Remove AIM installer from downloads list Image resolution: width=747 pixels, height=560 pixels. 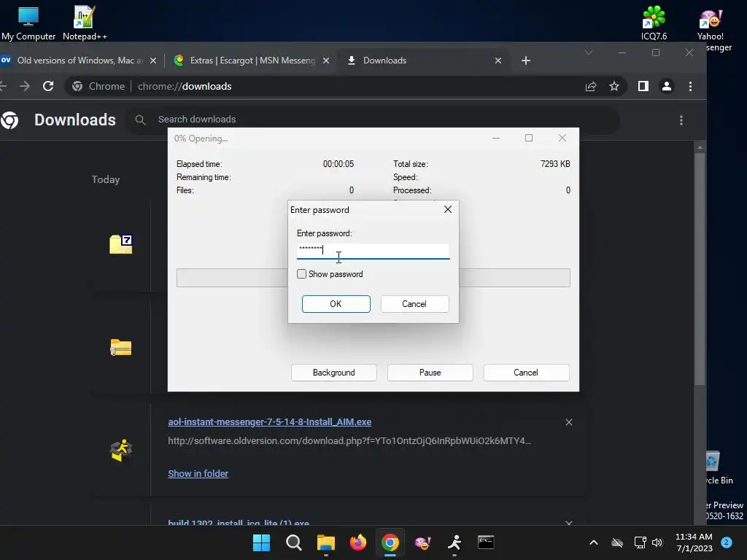point(569,422)
